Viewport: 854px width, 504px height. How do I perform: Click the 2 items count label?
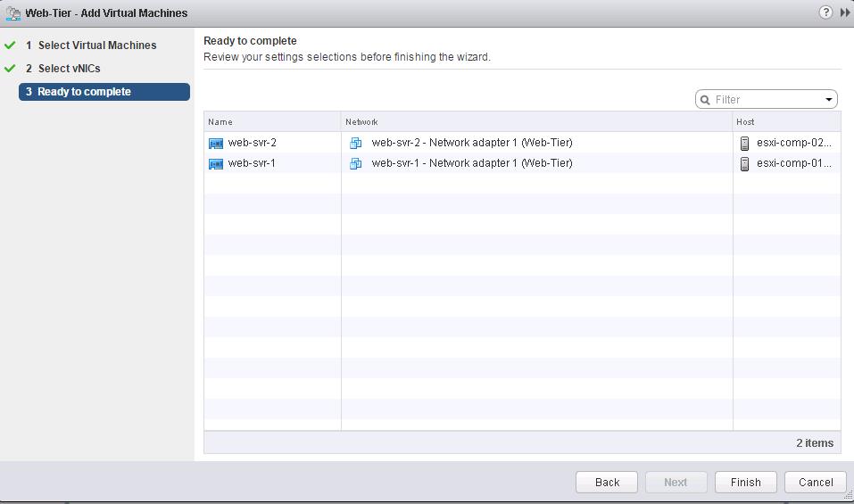814,443
